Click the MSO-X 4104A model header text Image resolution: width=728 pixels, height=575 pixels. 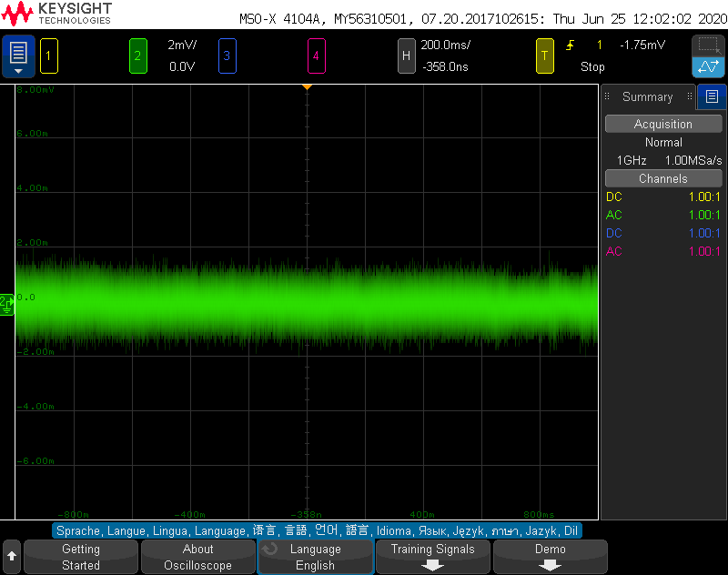tap(279, 19)
